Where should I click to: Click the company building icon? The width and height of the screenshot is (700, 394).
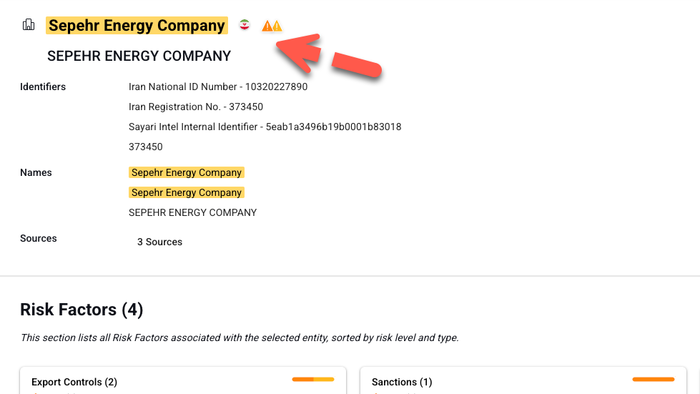(29, 24)
